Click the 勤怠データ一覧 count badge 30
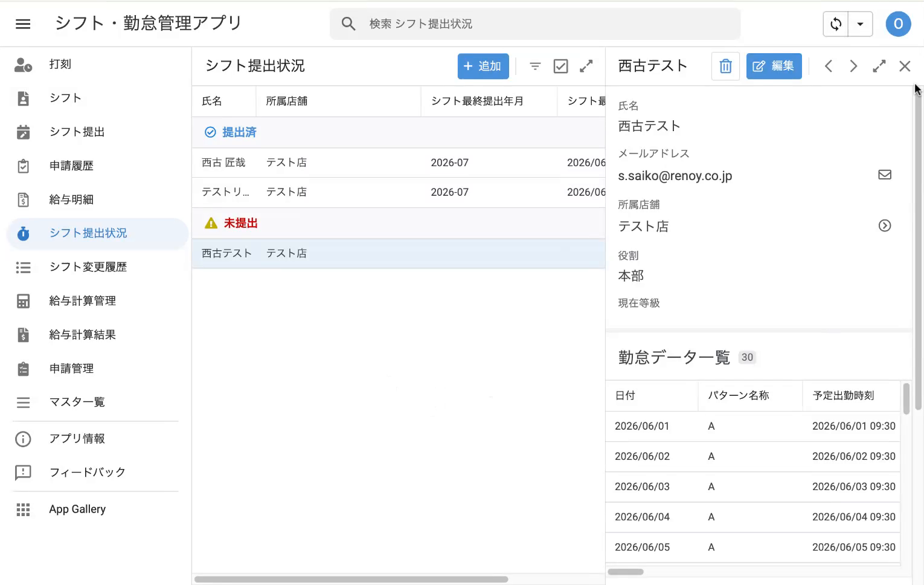The height and width of the screenshot is (585, 924). [747, 358]
